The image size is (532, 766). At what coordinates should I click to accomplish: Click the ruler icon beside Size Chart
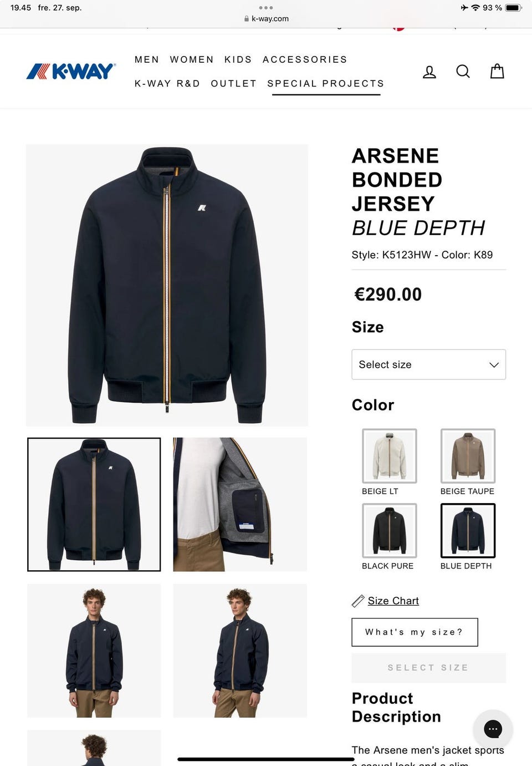click(x=358, y=601)
